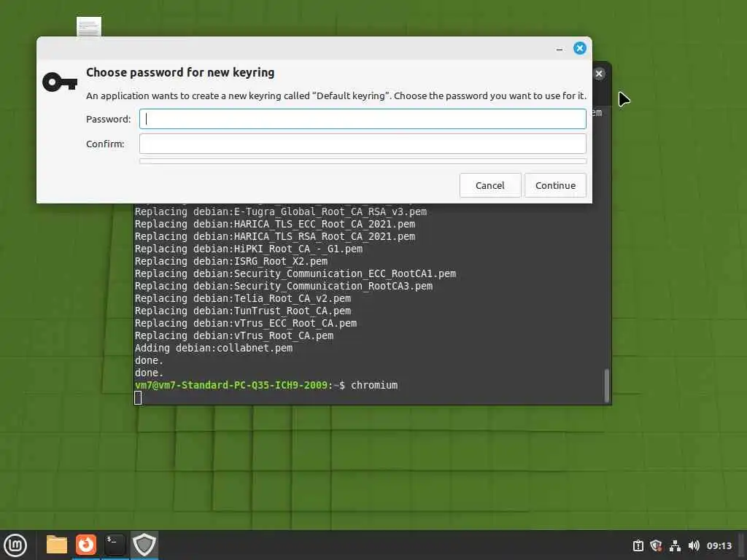Click the terminal cursor block

[x=138, y=398]
